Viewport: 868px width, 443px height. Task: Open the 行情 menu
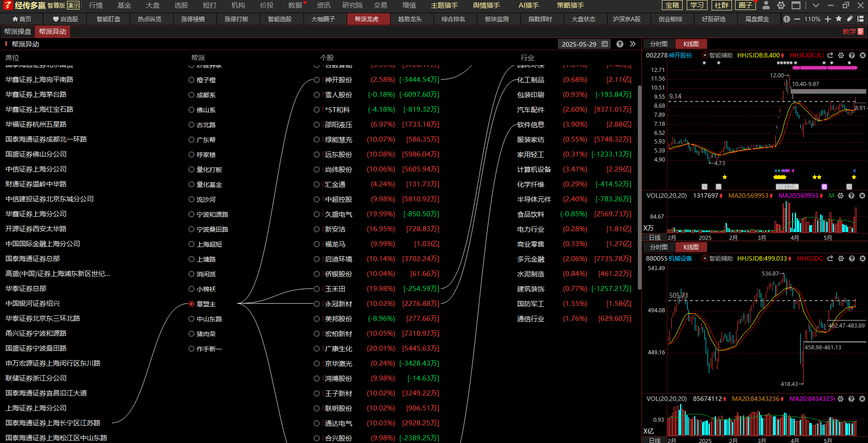[96, 5]
